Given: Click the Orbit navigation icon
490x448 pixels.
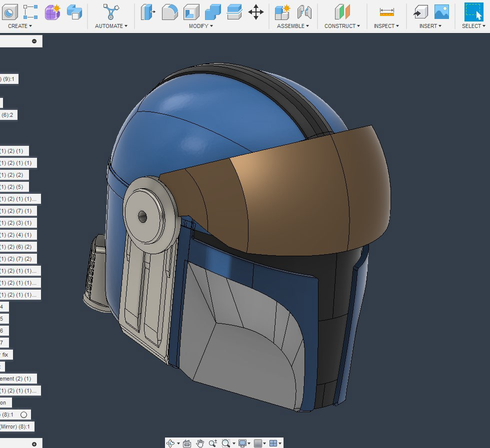Looking at the screenshot, I should point(170,443).
